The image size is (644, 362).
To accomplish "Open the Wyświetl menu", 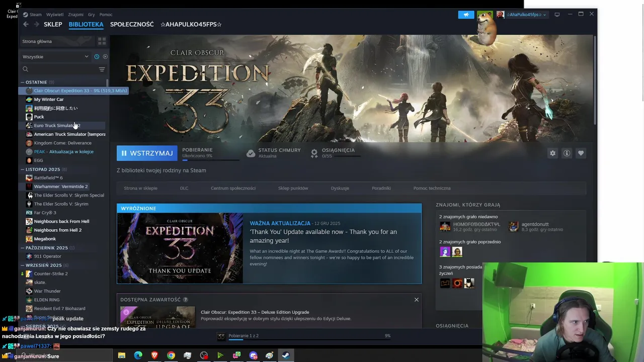I will tap(55, 15).
